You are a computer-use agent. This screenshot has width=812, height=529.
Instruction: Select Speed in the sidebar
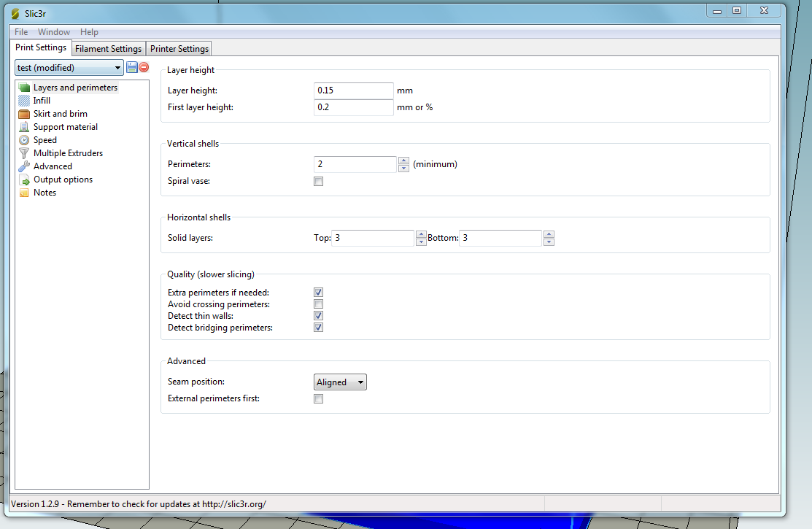point(45,140)
